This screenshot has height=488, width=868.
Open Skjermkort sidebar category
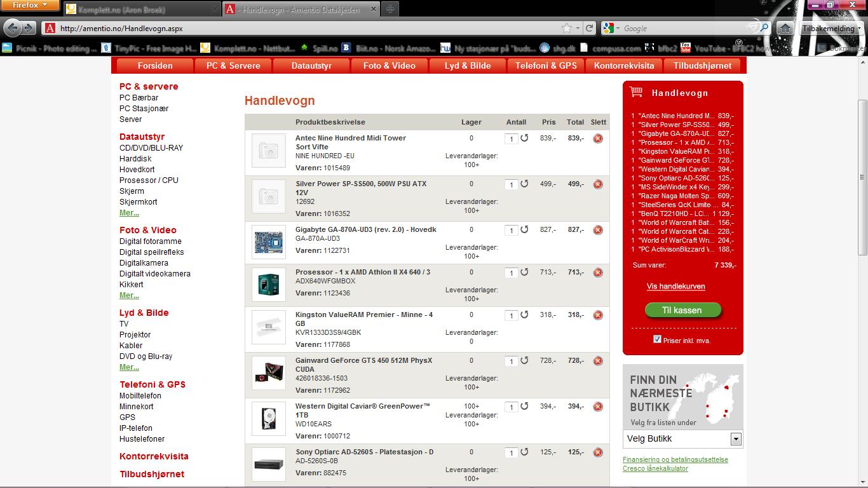(x=138, y=202)
